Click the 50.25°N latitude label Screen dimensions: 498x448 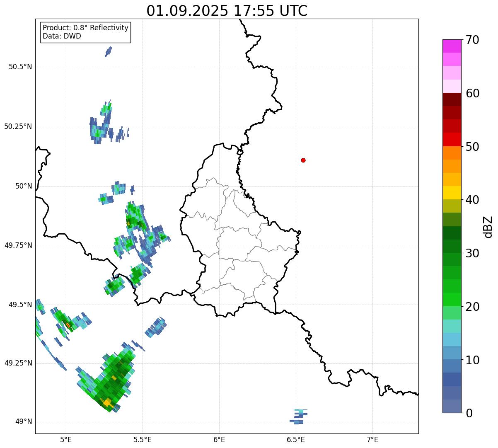(x=18, y=126)
